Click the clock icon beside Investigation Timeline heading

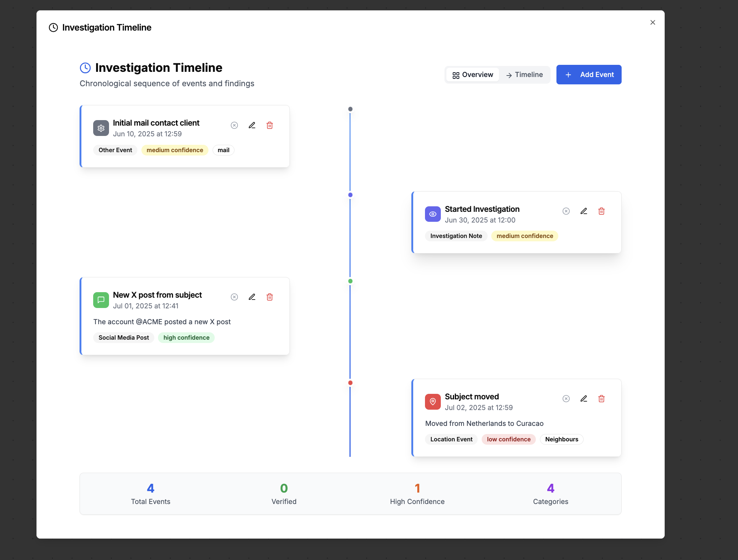click(85, 67)
